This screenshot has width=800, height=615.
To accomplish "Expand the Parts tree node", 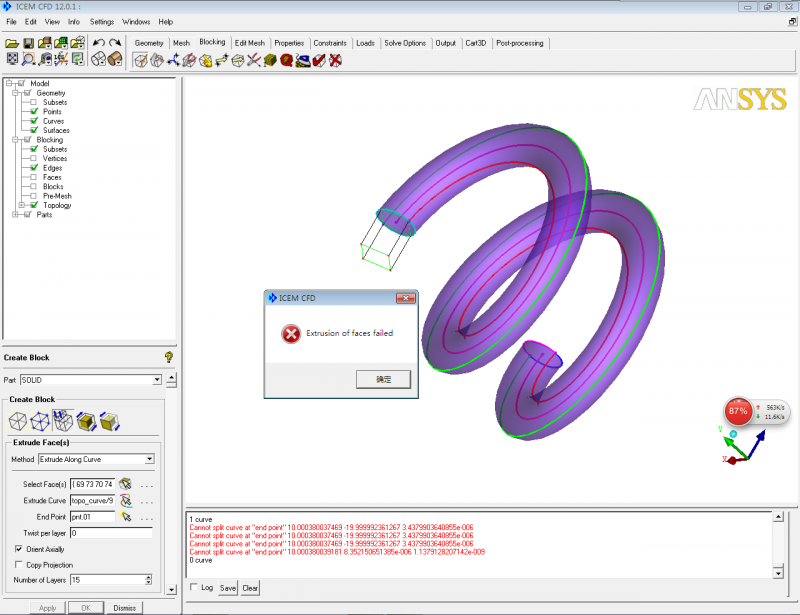I will click(x=15, y=214).
